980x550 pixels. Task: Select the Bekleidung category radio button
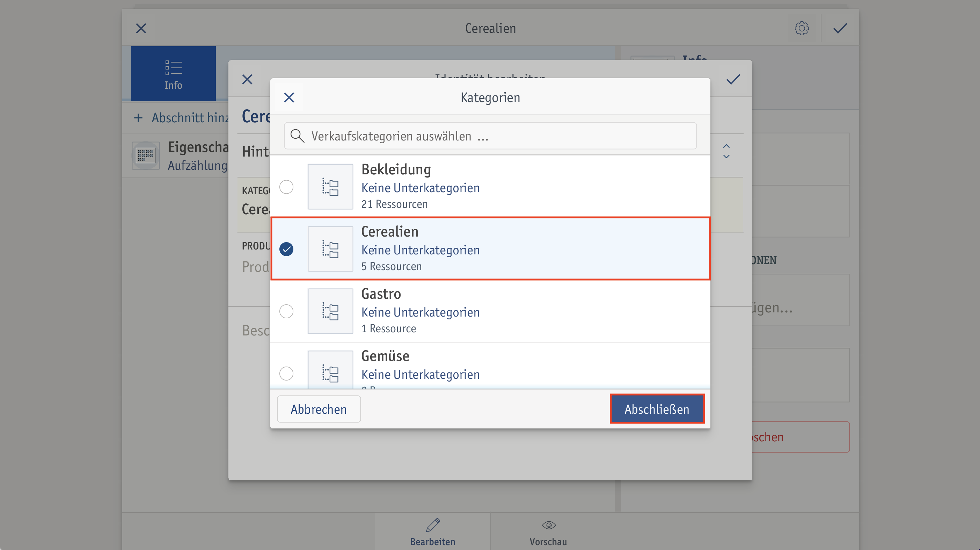point(286,187)
